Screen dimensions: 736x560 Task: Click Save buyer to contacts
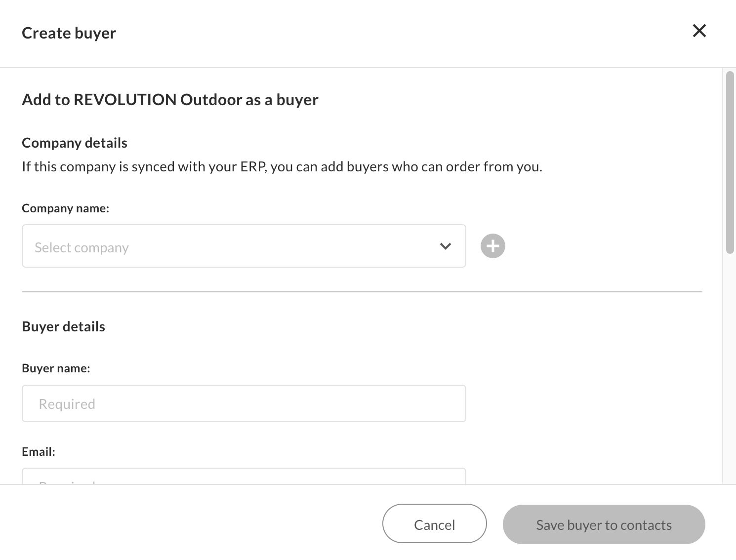pyautogui.click(x=604, y=524)
